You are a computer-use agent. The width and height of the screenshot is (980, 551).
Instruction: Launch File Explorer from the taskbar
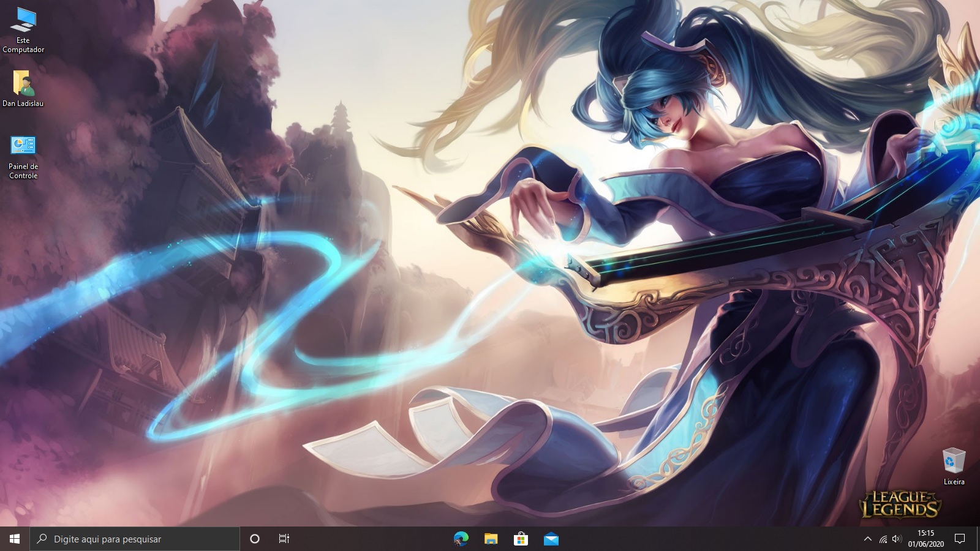[491, 539]
